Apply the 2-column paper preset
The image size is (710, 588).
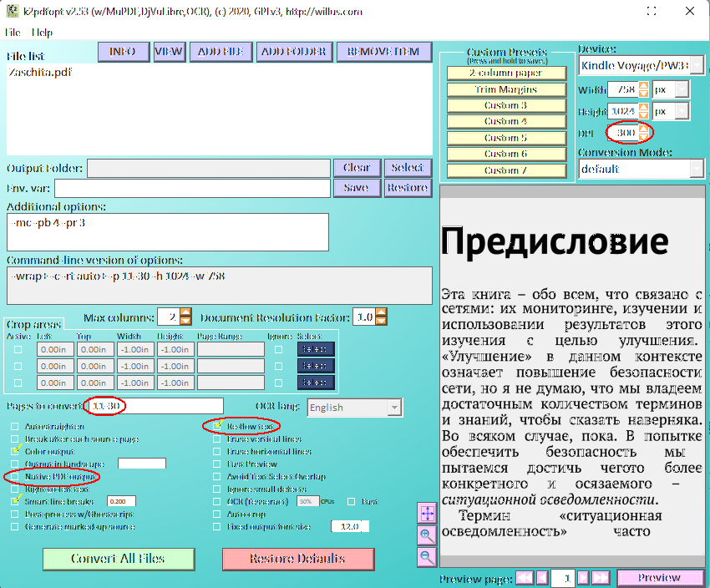point(506,73)
